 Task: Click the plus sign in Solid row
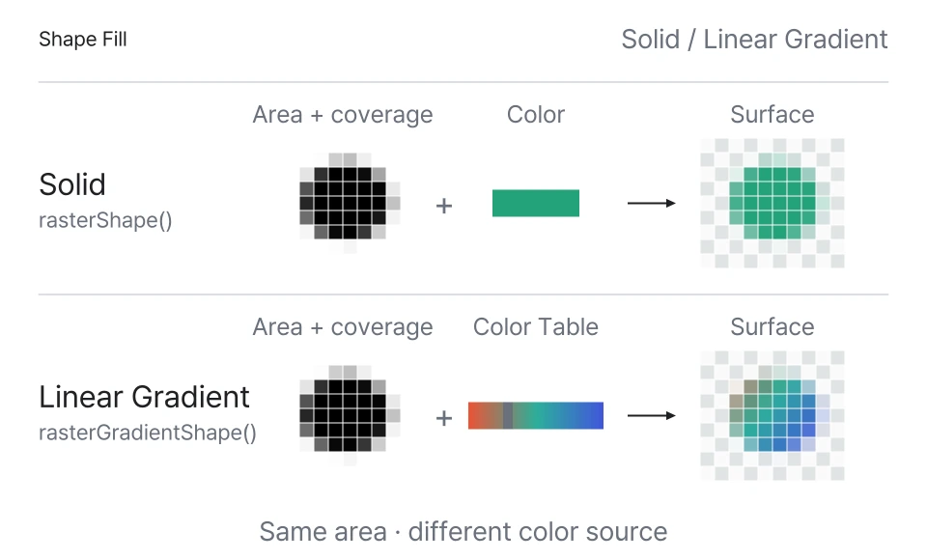pyautogui.click(x=444, y=206)
